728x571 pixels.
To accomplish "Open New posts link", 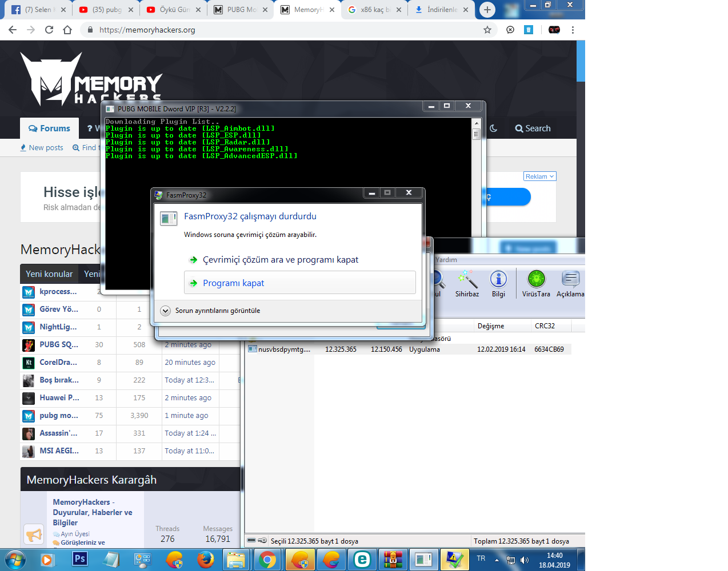I will pos(42,147).
